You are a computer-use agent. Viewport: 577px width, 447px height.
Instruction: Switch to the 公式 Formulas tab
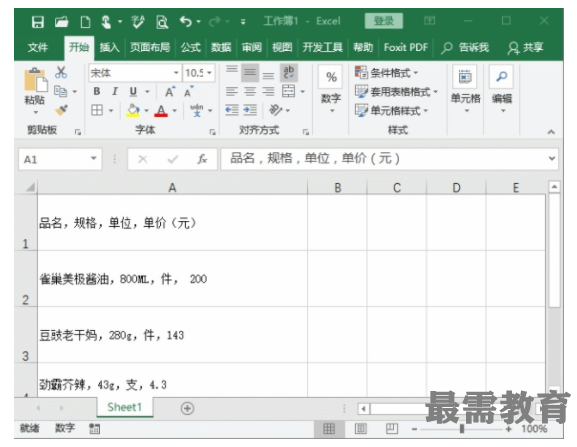click(191, 47)
